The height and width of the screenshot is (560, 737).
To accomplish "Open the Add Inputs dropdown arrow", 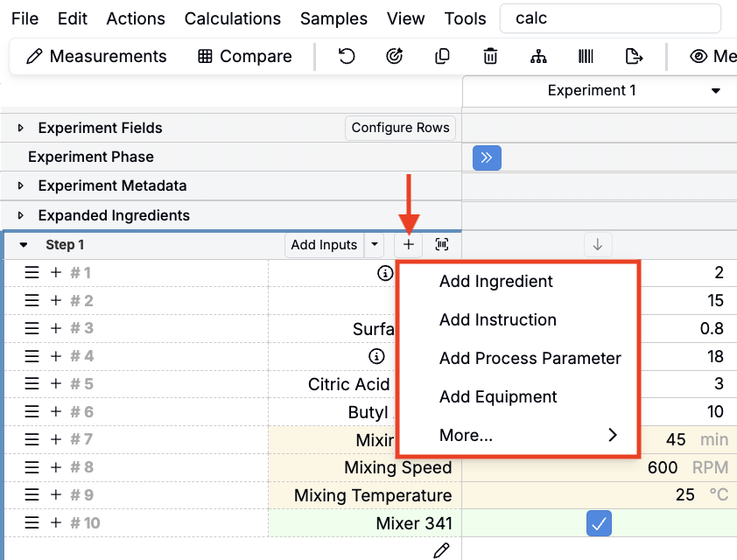I will tap(375, 245).
